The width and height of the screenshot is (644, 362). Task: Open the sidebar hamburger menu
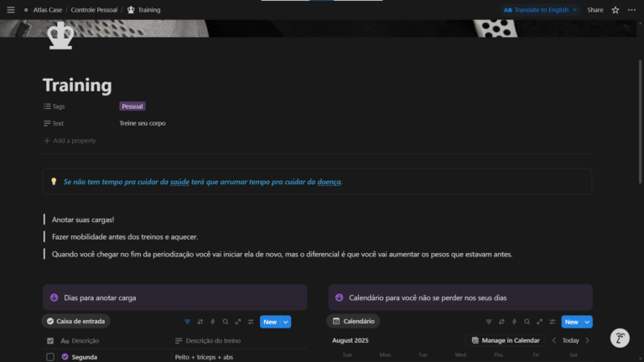click(x=10, y=10)
